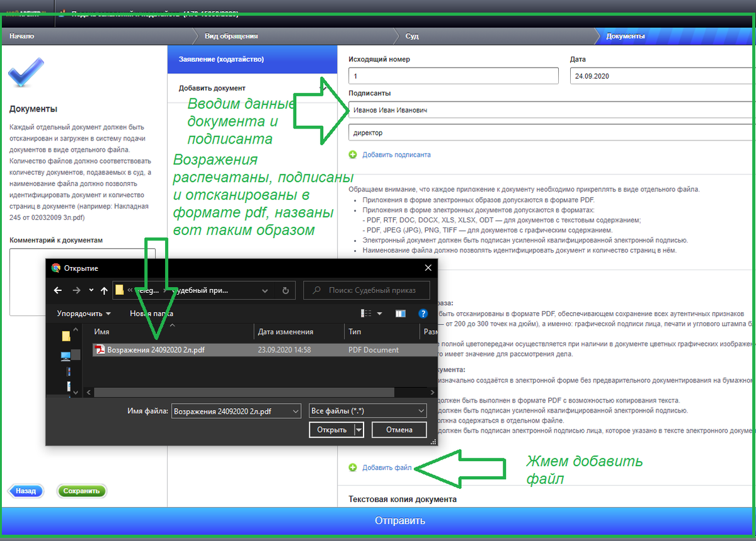This screenshot has height=541, width=756.
Task: Go to the Суд step
Action: (412, 36)
